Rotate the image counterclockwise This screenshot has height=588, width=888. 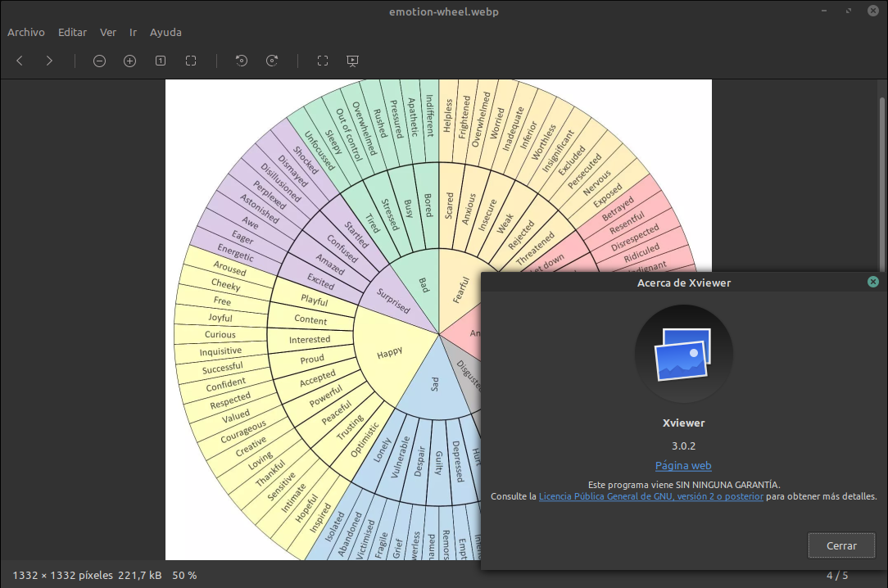[x=241, y=61]
